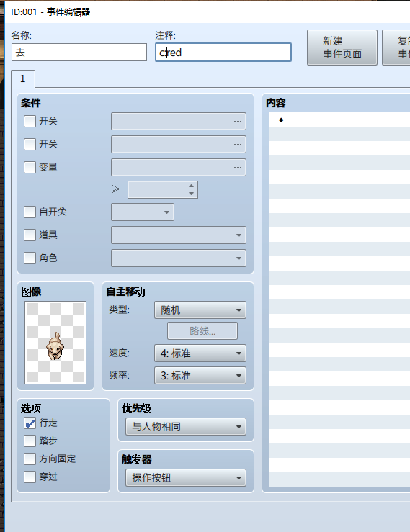Viewport: 410px width, 532px height.
Task: Enable the 道具 condition checkbox
Action: [30, 235]
